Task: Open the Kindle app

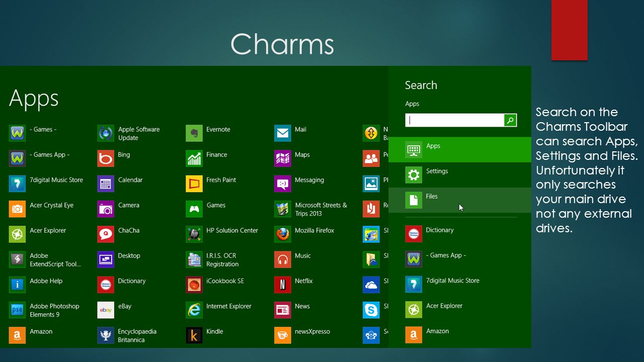Action: click(205, 335)
